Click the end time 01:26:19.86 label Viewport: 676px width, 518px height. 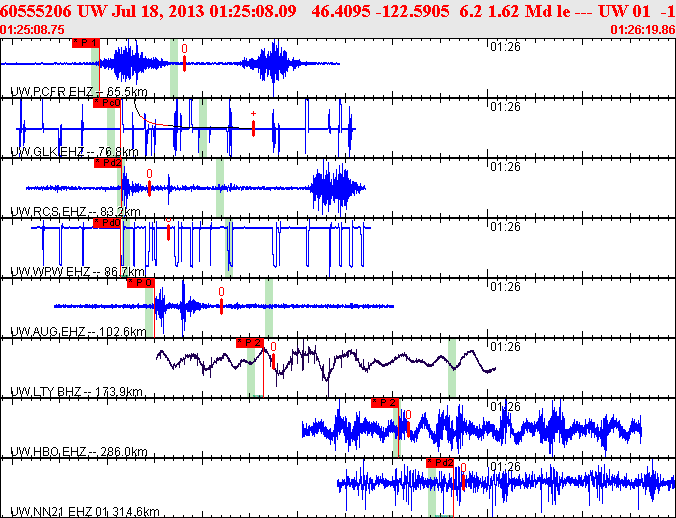641,30
